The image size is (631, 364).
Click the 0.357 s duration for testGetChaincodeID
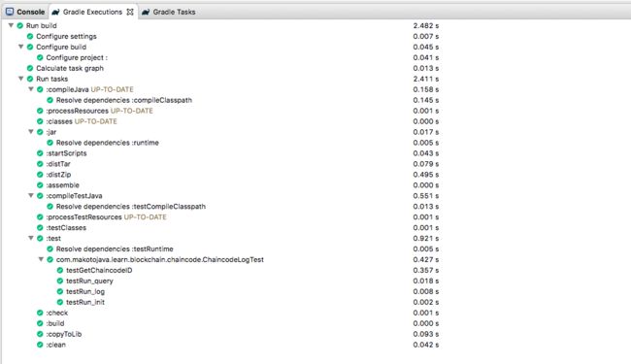pos(426,270)
